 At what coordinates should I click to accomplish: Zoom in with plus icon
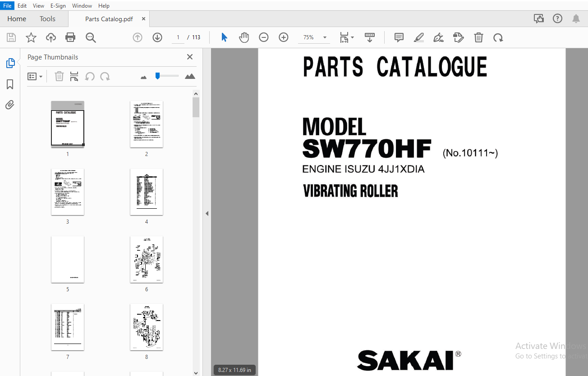coord(284,37)
